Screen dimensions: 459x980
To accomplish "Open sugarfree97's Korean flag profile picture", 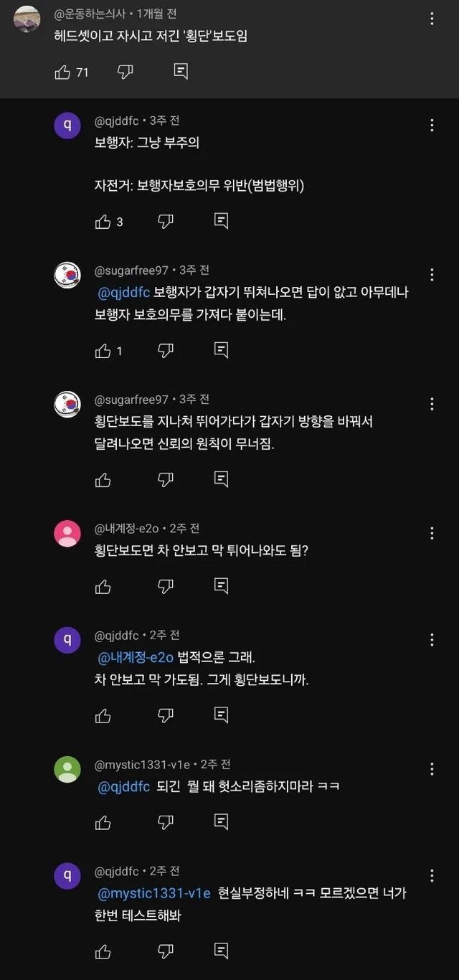I will (67, 275).
